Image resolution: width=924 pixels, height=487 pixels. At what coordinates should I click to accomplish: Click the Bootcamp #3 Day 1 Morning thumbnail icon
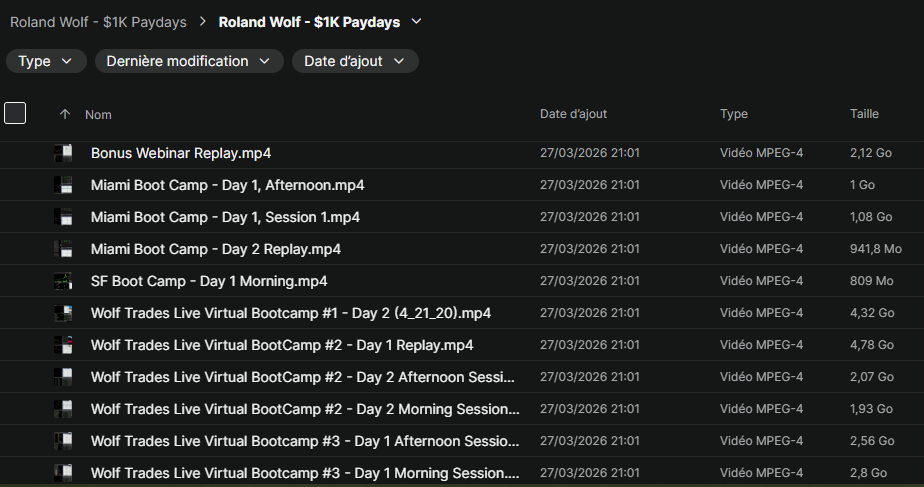63,472
